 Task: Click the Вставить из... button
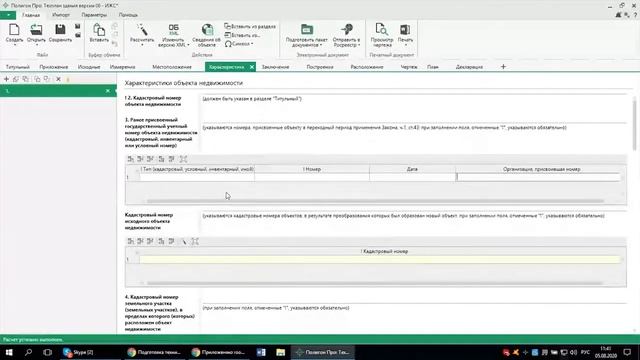click(242, 35)
